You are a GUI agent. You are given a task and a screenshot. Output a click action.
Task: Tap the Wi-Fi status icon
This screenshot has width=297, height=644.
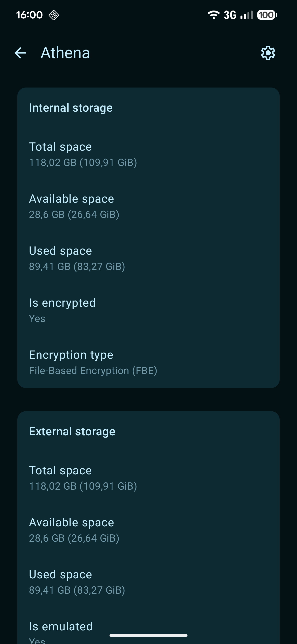tap(213, 15)
